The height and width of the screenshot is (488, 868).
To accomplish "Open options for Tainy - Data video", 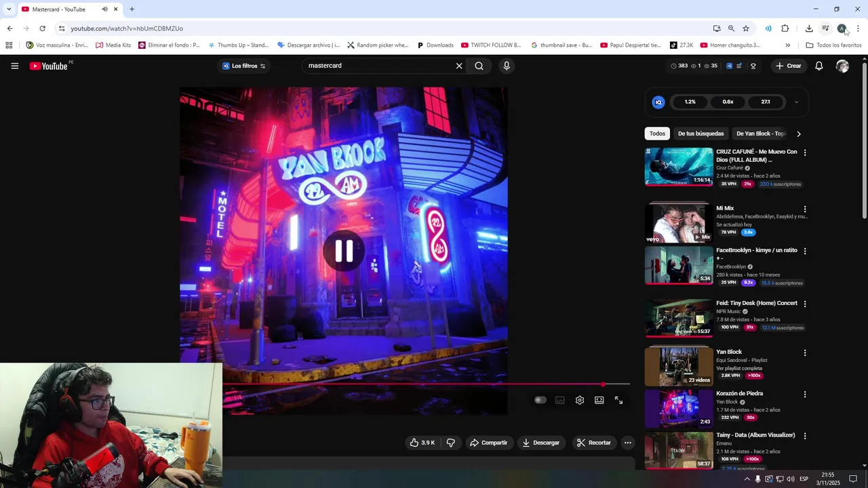I will click(x=805, y=436).
